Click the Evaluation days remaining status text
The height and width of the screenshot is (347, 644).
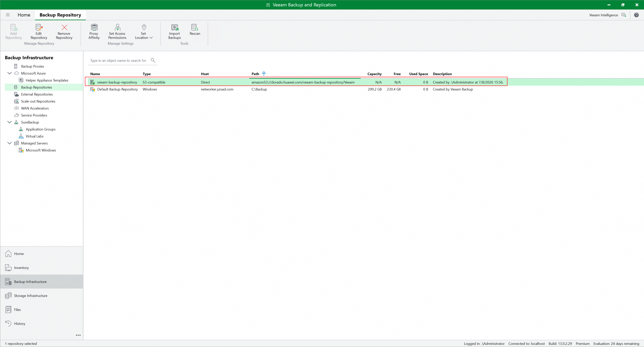click(x=616, y=344)
